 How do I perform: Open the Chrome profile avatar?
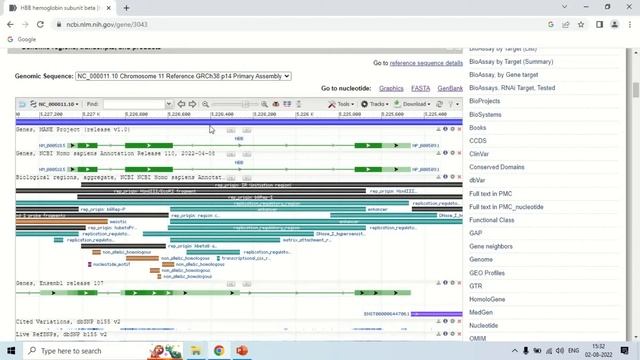(x=614, y=24)
